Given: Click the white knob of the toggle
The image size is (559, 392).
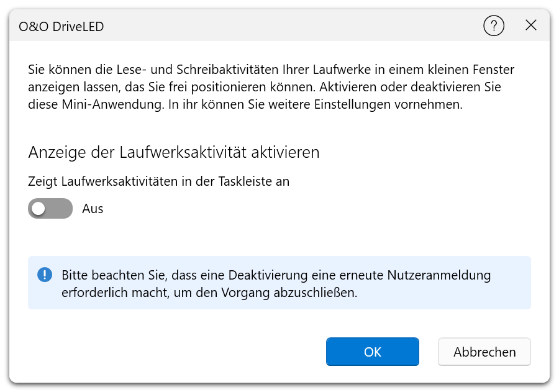Looking at the screenshot, I should [x=39, y=209].
